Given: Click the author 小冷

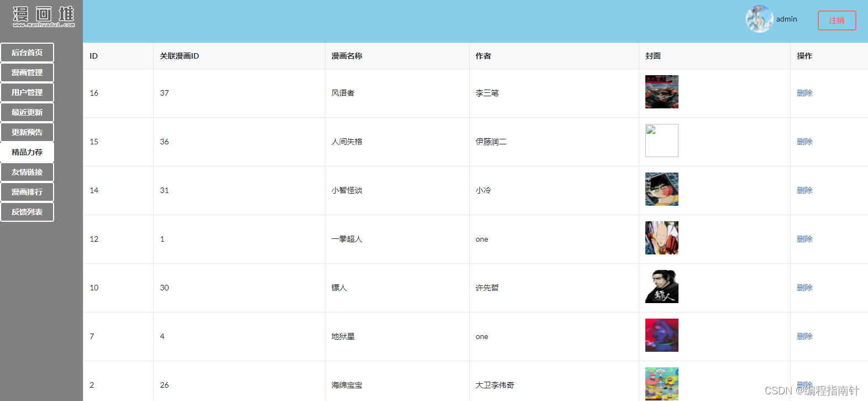Looking at the screenshot, I should 483,190.
